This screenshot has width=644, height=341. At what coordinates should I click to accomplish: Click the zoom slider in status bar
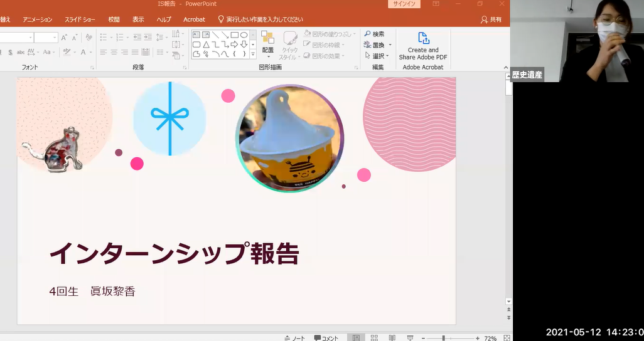444,338
